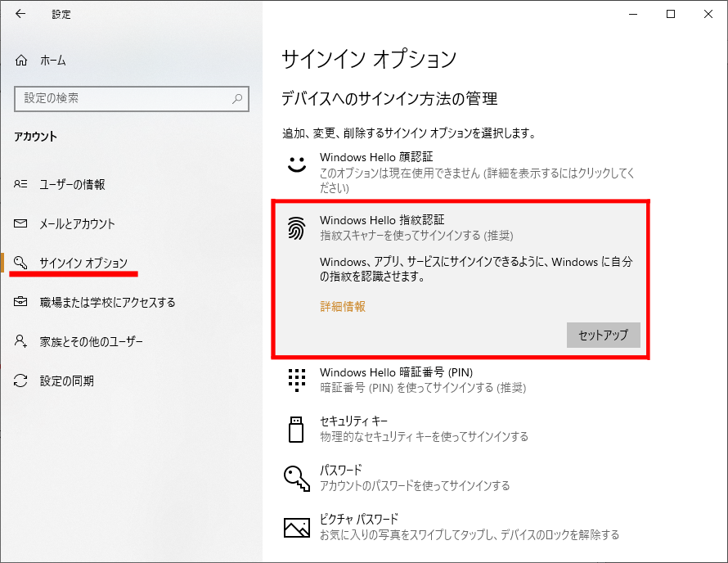Click the back arrow icon
Viewport: 728px width, 563px height.
click(20, 14)
